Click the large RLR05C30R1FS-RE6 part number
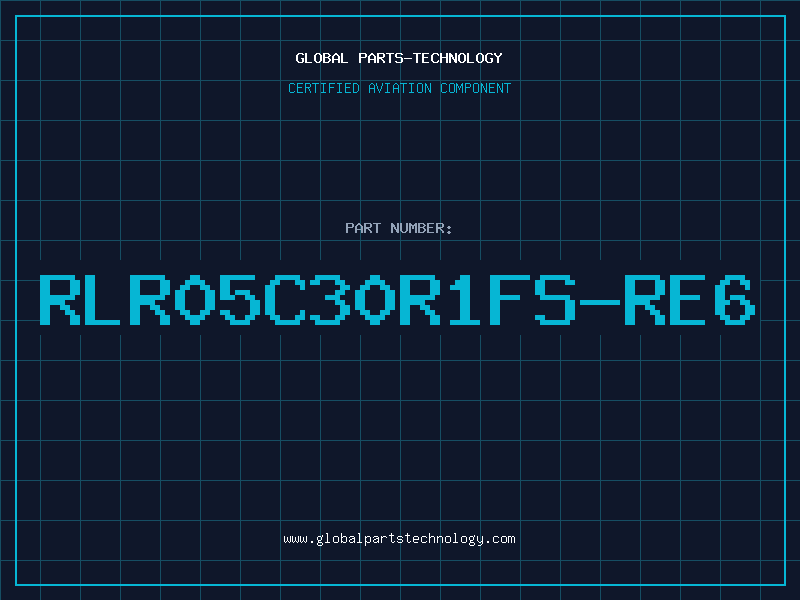Screen dimensions: 800x600 [x=397, y=300]
